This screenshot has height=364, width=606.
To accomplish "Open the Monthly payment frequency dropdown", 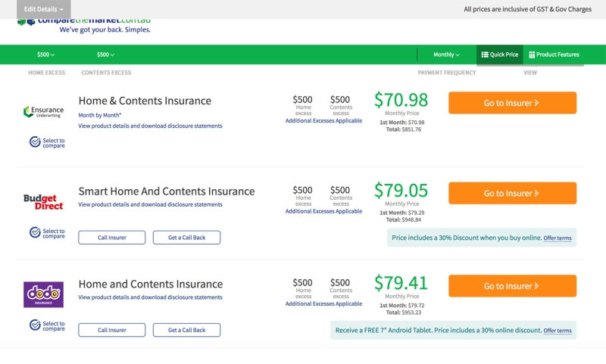I will [446, 54].
